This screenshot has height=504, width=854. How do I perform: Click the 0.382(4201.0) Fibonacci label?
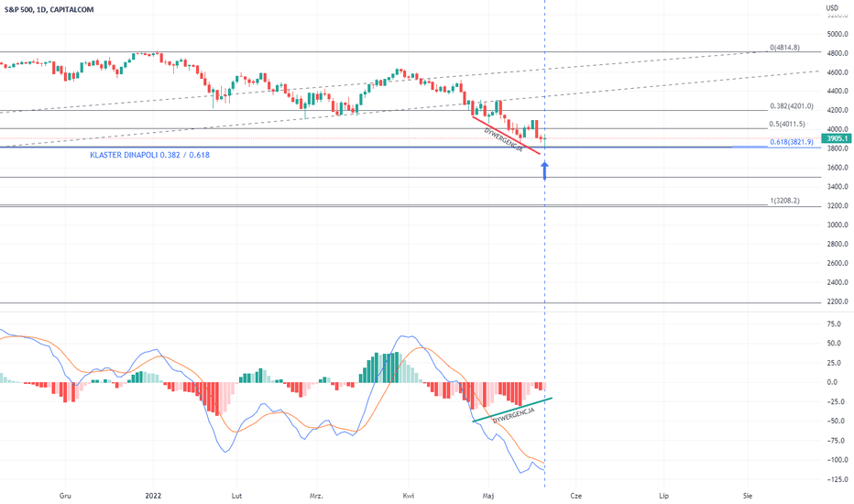pyautogui.click(x=792, y=106)
